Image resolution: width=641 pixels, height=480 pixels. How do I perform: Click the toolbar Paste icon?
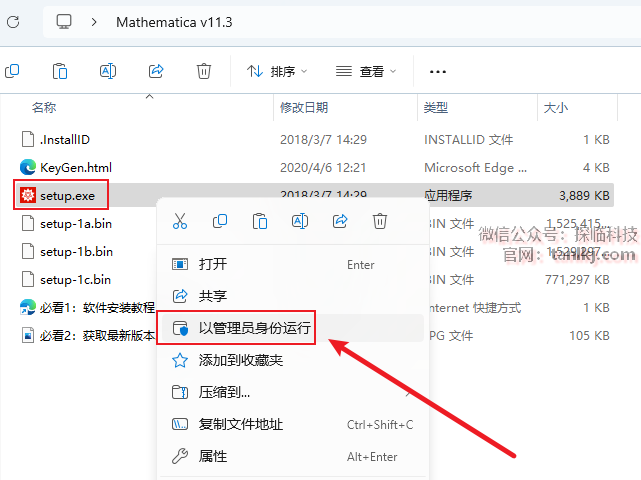(x=60, y=71)
